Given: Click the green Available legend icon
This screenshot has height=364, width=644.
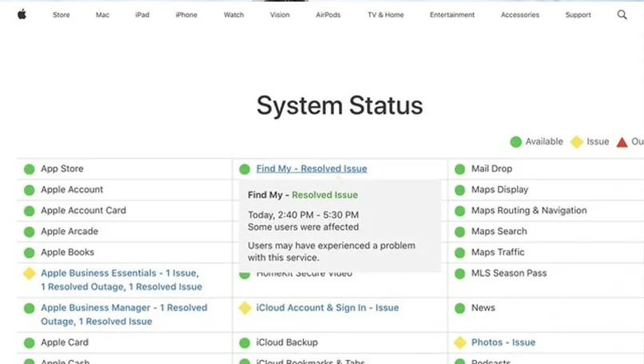Looking at the screenshot, I should 516,142.
